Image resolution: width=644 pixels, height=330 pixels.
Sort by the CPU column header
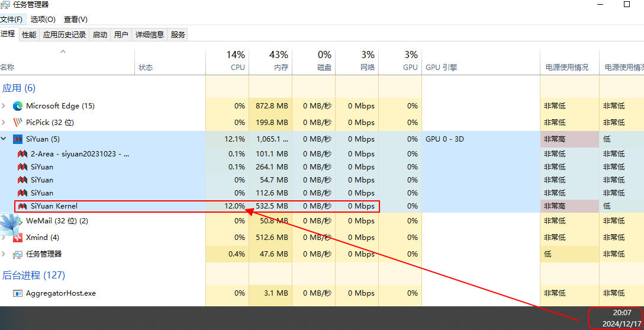227,62
